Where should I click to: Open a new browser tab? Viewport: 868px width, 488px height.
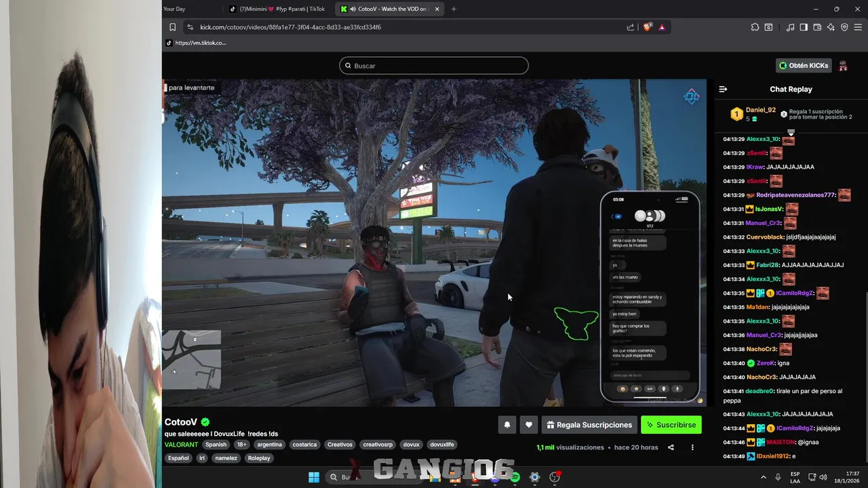[x=454, y=9]
